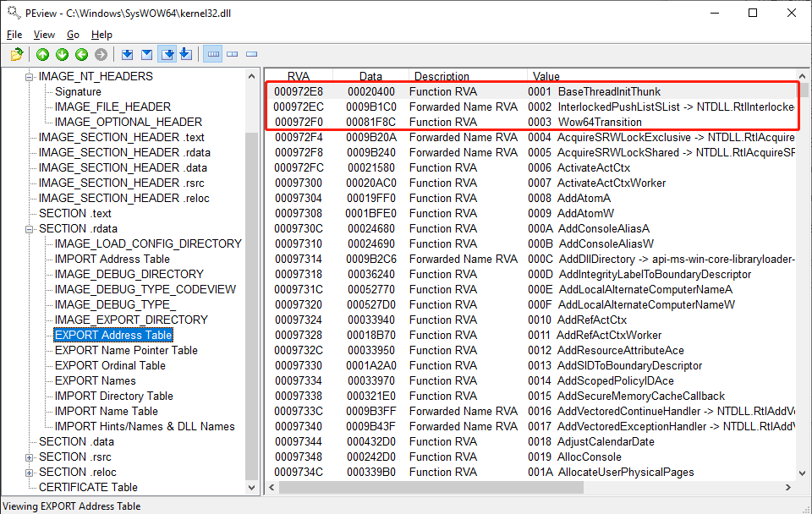Click the green back arrow toolbar icon
This screenshot has height=514, width=812.
point(81,55)
